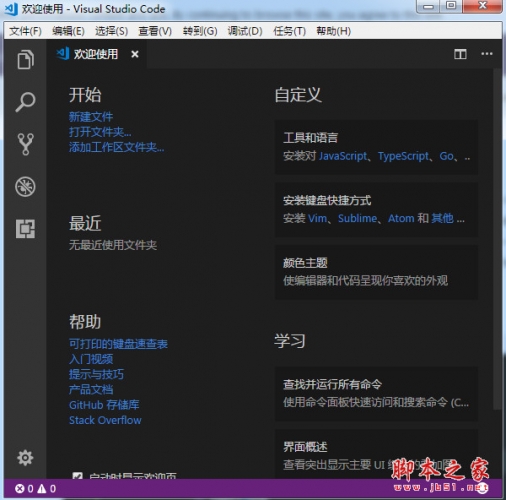Click the 最近 section heading

click(x=85, y=223)
